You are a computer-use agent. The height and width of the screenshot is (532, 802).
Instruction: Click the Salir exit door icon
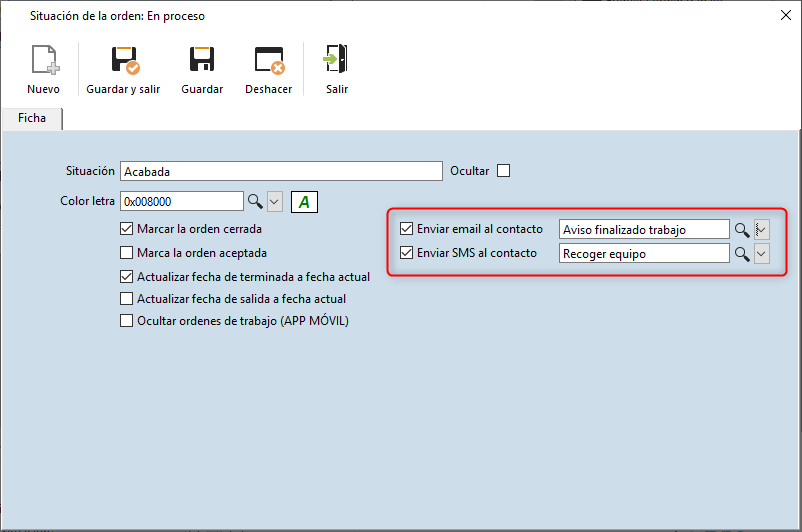[x=336, y=58]
